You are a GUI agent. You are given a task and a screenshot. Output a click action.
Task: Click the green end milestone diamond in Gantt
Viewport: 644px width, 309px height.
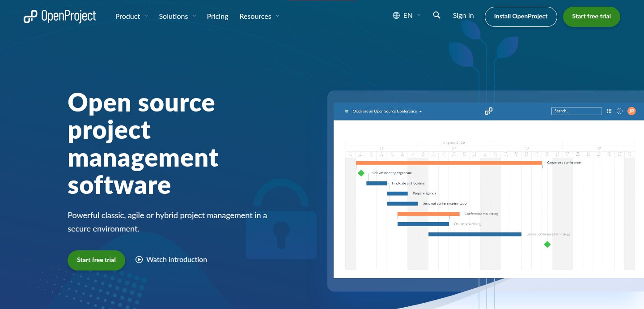click(547, 244)
